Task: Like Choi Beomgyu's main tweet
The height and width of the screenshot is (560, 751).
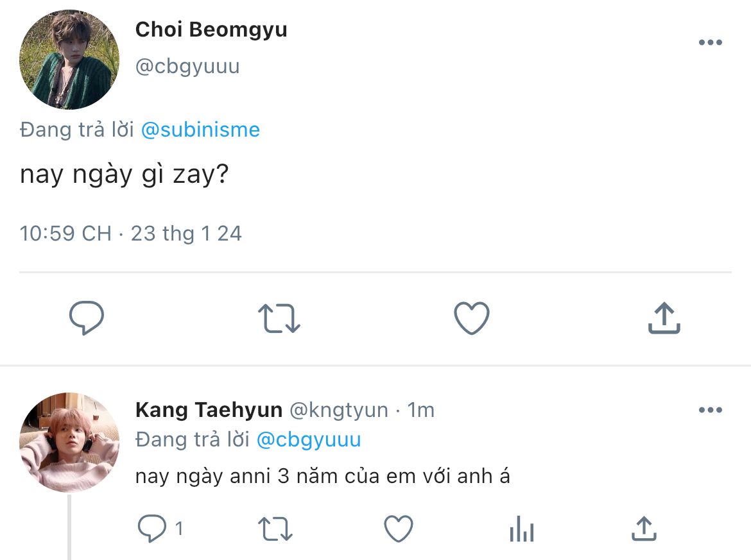Action: coord(471,318)
